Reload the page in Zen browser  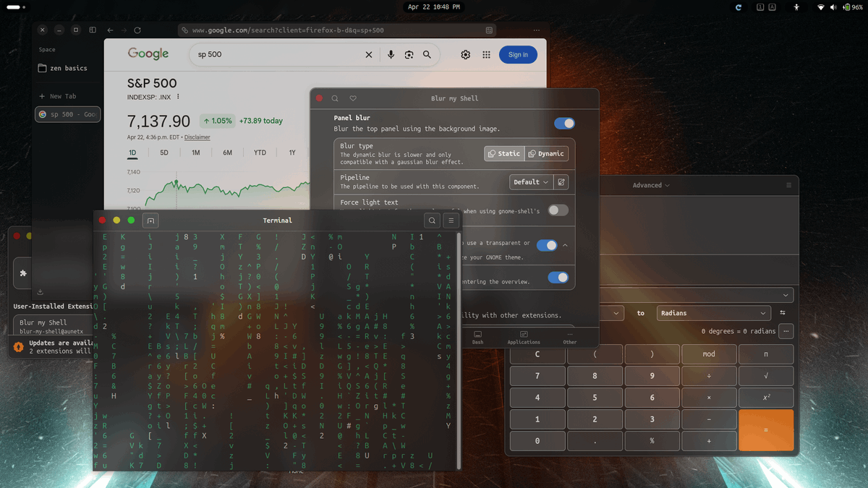(x=137, y=30)
